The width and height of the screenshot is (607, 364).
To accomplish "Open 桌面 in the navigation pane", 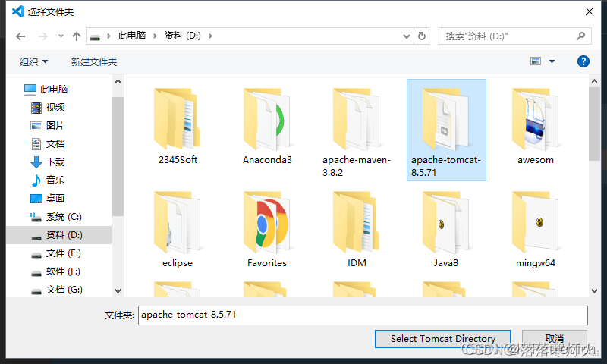I will [48, 199].
